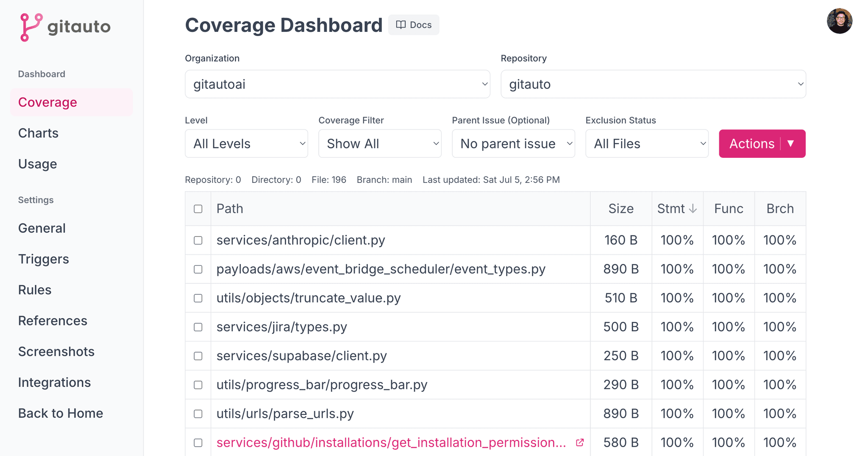This screenshot has width=868, height=456.
Task: Click the path utils/objects/truncate_value.py
Action: pyautogui.click(x=309, y=298)
